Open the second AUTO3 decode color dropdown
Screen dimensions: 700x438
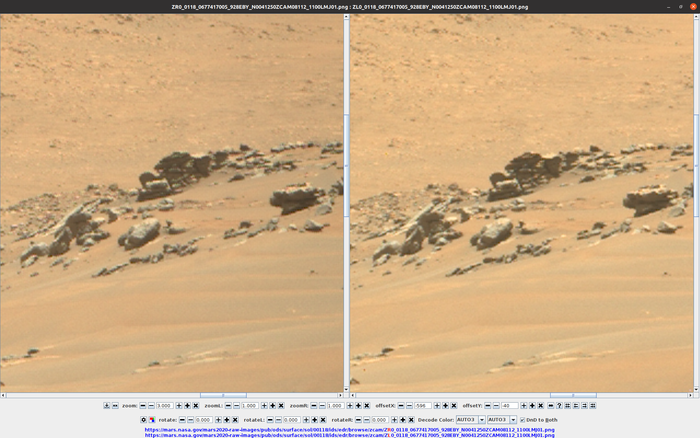(501, 420)
